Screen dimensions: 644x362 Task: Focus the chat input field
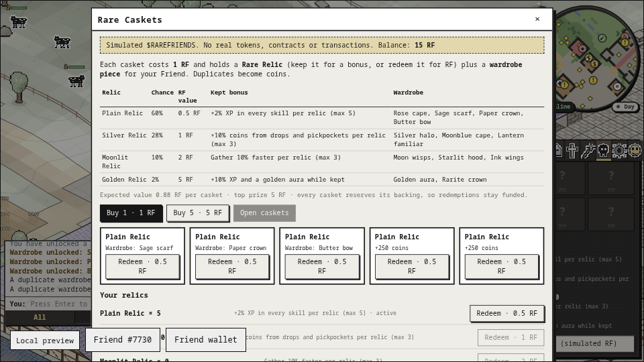coord(48,304)
